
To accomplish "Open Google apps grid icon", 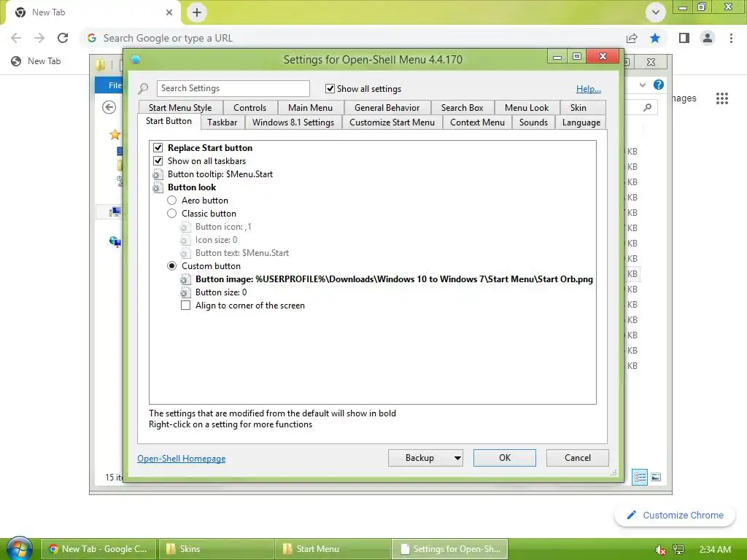I will [x=722, y=98].
